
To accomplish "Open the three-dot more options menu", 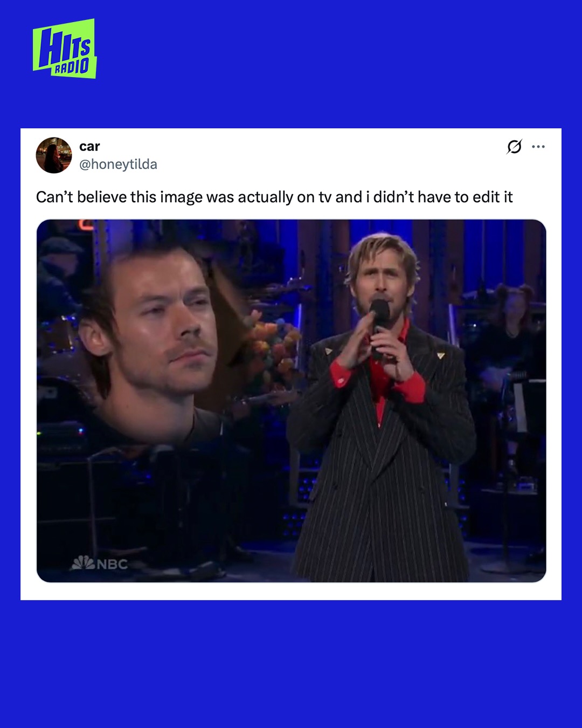I will [x=538, y=147].
